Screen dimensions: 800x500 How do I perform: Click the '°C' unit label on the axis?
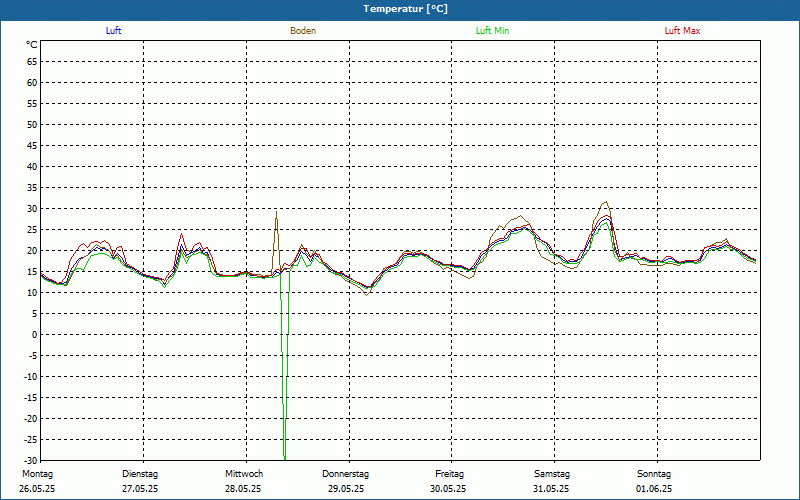coord(32,45)
